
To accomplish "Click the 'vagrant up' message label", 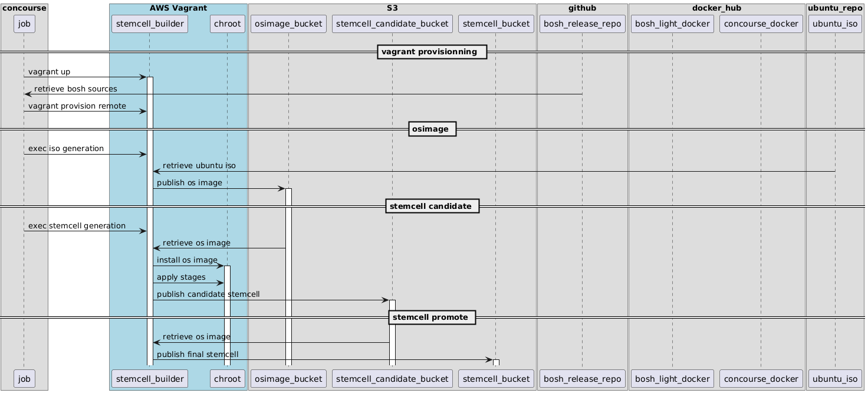I will 49,72.
